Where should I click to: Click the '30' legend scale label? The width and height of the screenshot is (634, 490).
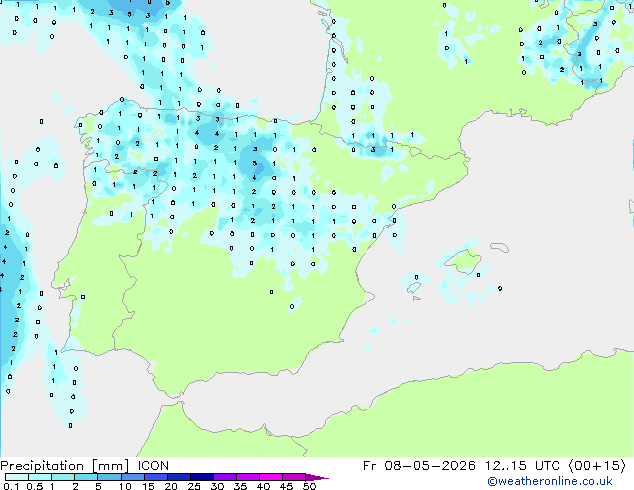click(217, 486)
